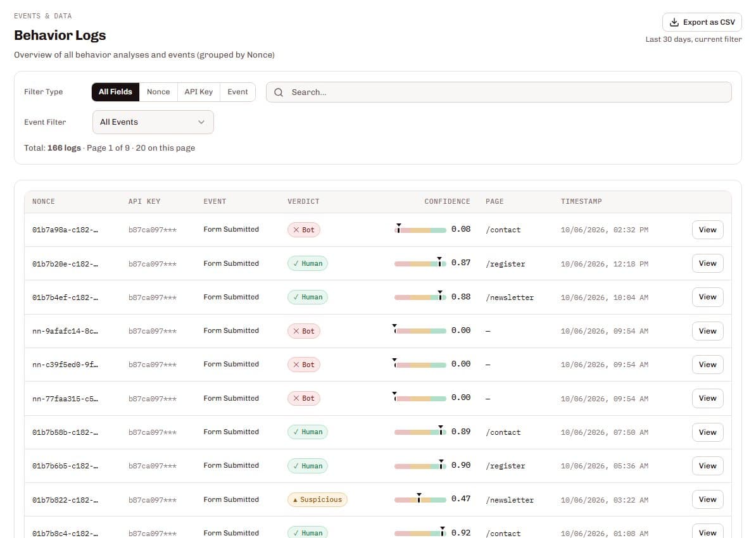Focus the Search input field
The width and height of the screenshot is (756, 538).
click(x=498, y=92)
